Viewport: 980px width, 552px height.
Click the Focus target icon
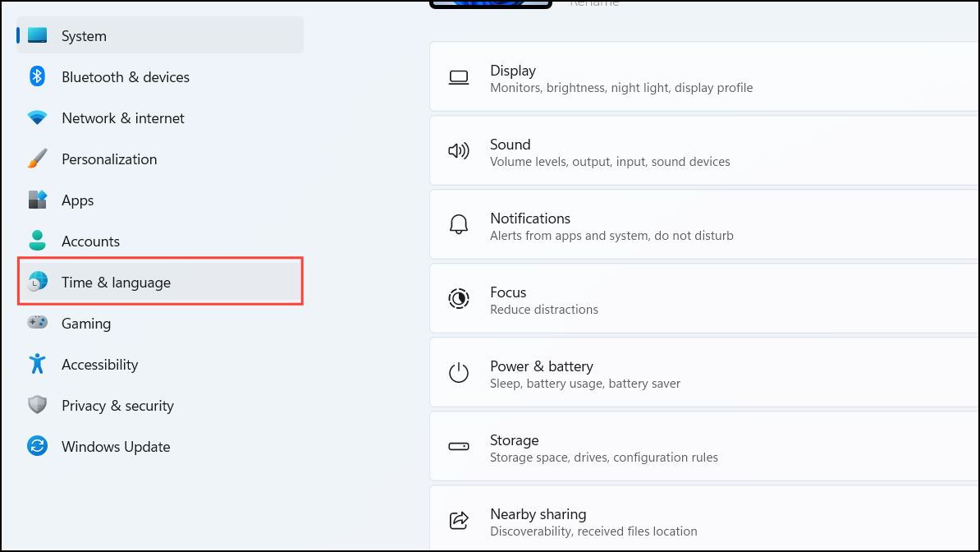coord(460,298)
